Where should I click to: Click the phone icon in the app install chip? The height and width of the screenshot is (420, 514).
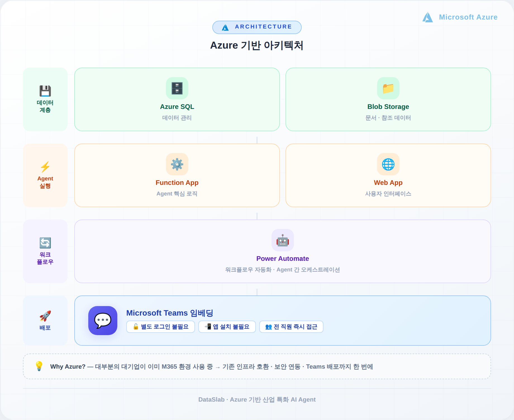(208, 327)
